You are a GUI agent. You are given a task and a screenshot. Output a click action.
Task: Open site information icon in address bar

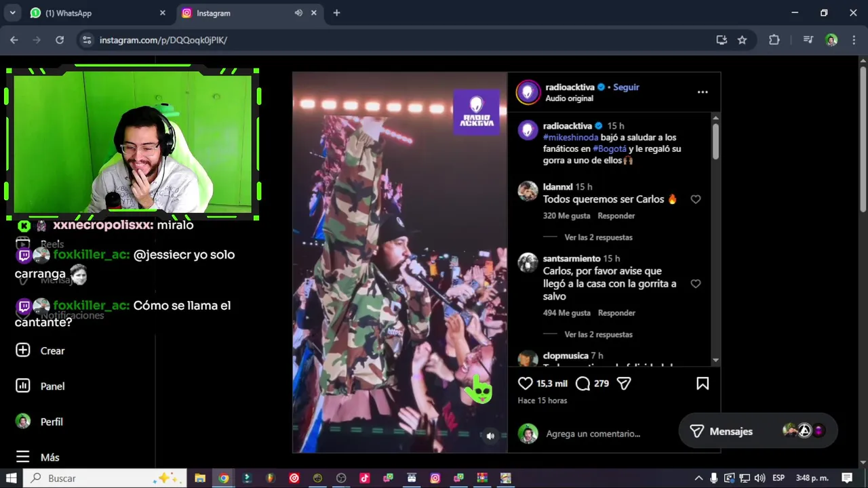point(86,40)
